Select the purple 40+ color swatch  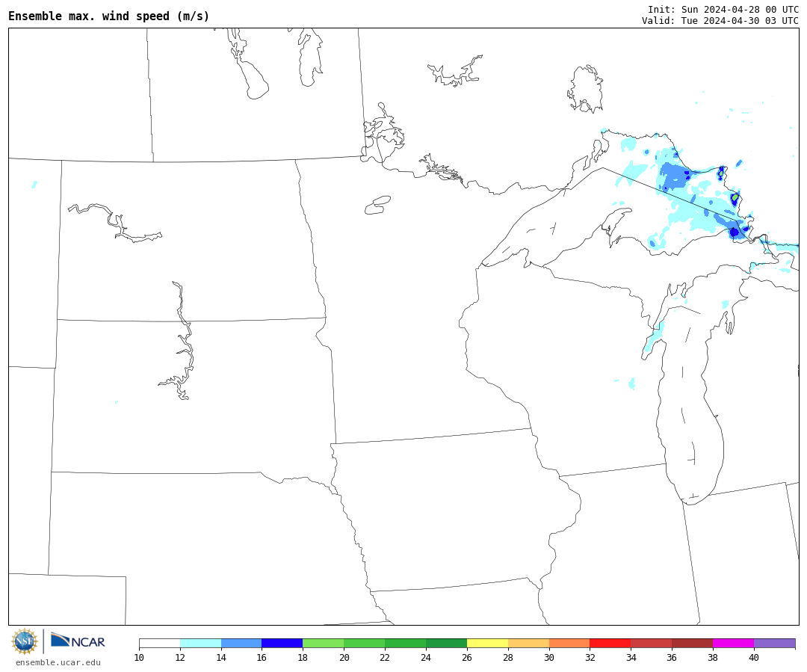(775, 643)
